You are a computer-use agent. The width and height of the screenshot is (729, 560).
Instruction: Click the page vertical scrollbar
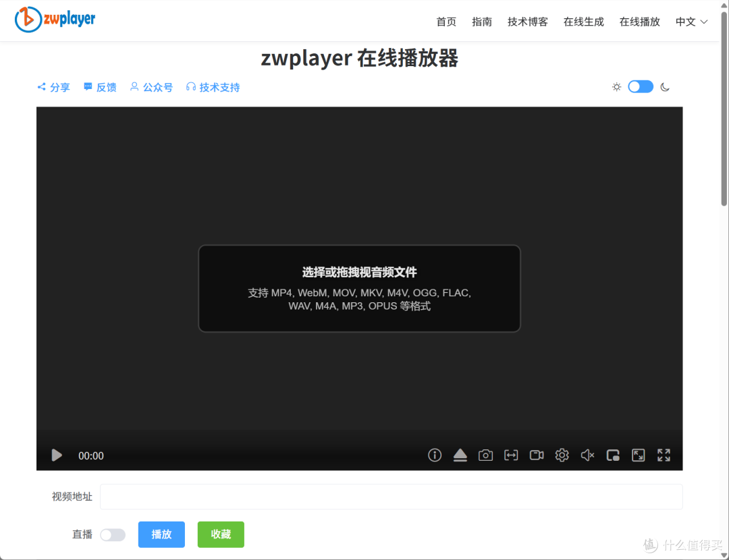point(724,109)
